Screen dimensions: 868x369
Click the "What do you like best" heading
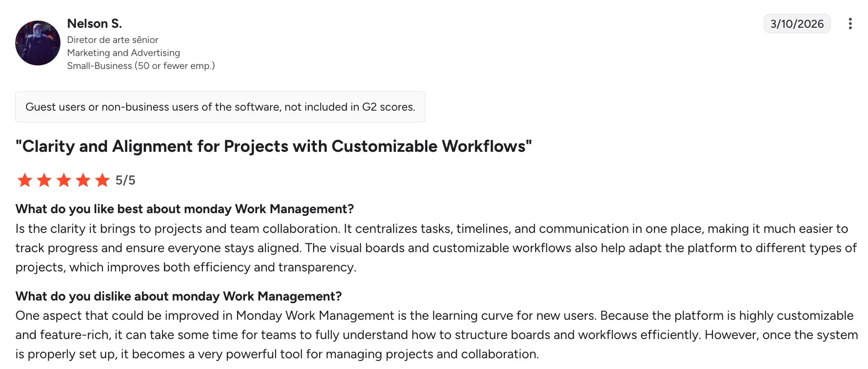click(x=185, y=209)
